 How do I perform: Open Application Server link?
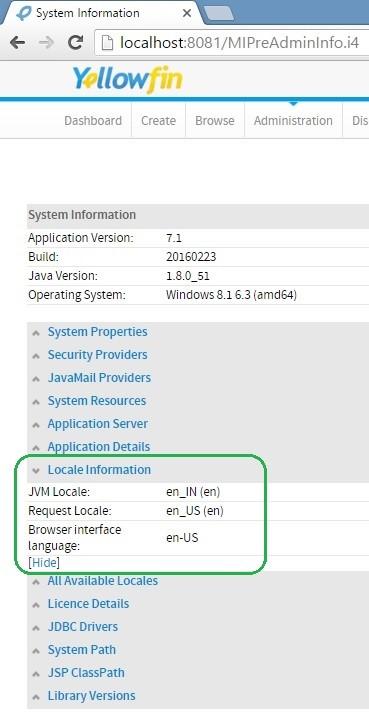click(98, 423)
